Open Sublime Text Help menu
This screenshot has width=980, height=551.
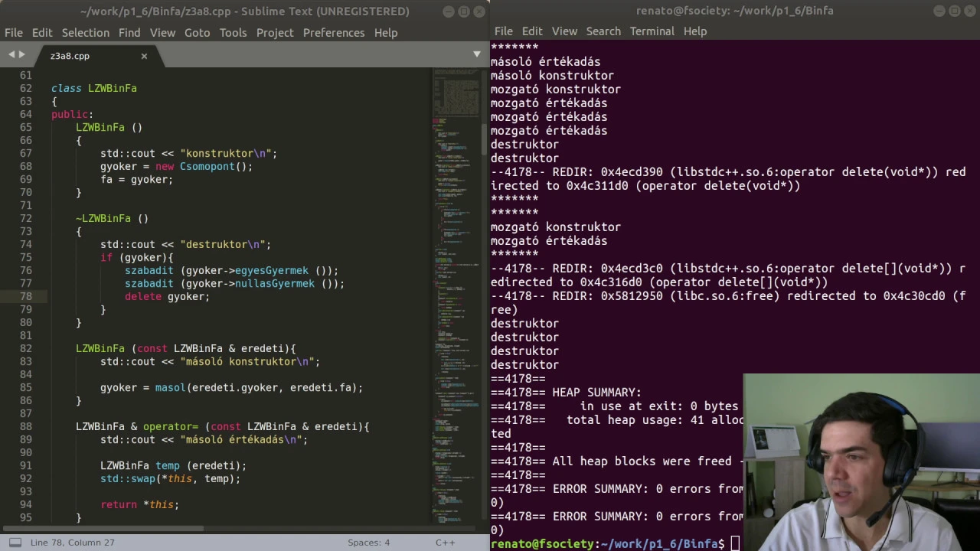click(386, 33)
